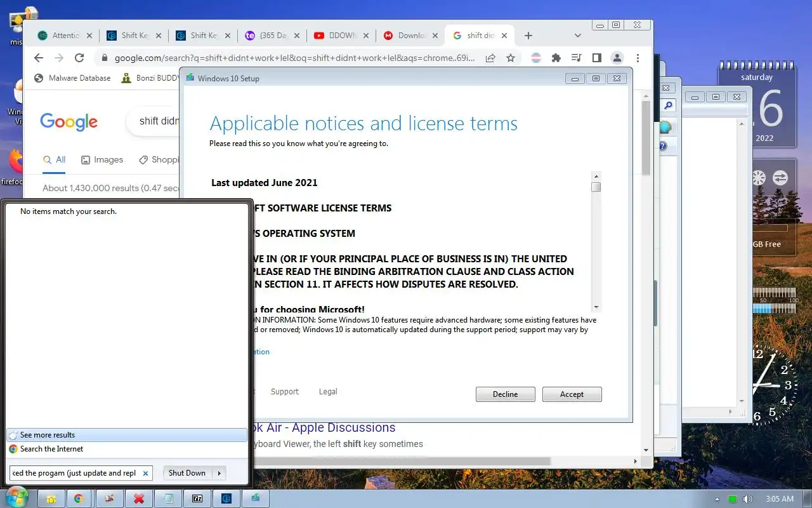Click the striped extension icon in Chrome toolbar
Viewport: 812px width, 508px height.
click(536, 58)
